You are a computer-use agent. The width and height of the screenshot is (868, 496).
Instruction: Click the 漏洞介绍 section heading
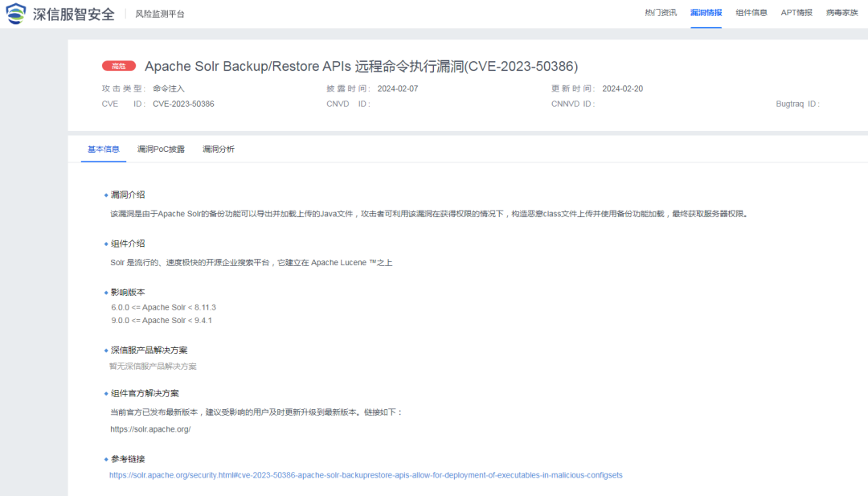128,195
